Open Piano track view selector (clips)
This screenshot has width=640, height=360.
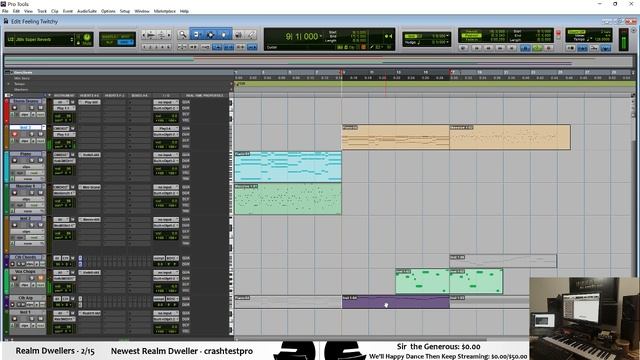coord(27,167)
